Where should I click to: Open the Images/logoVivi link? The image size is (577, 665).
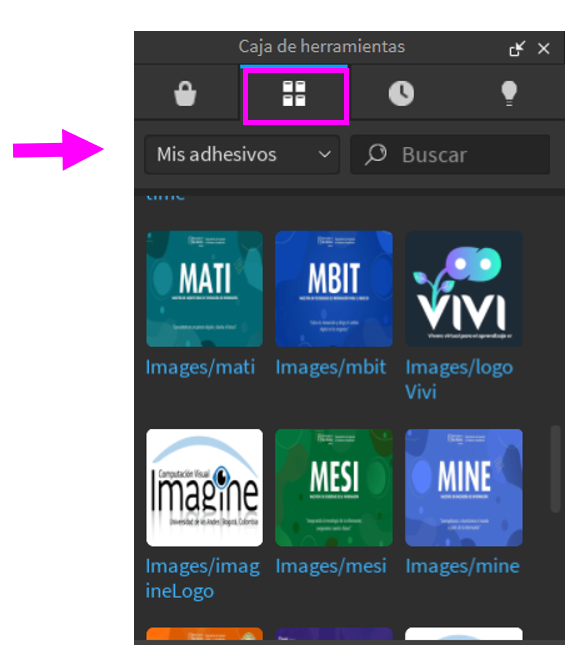459,380
